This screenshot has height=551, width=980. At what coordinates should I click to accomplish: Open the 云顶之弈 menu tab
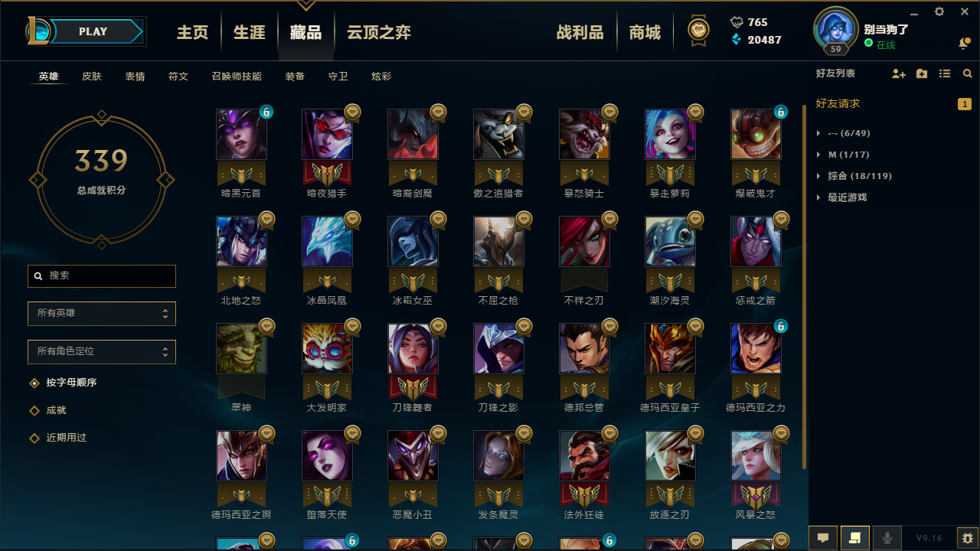point(379,32)
